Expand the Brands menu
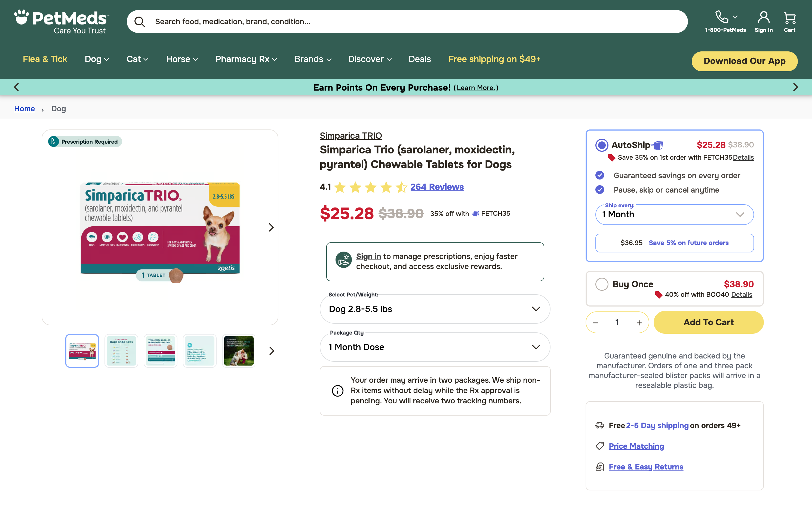The height and width of the screenshot is (507, 812). coord(313,59)
